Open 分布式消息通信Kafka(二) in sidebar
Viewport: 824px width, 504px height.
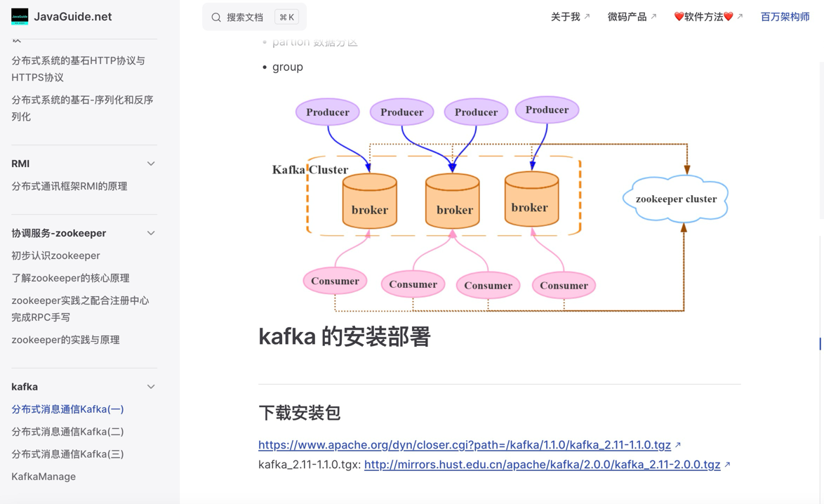point(68,432)
